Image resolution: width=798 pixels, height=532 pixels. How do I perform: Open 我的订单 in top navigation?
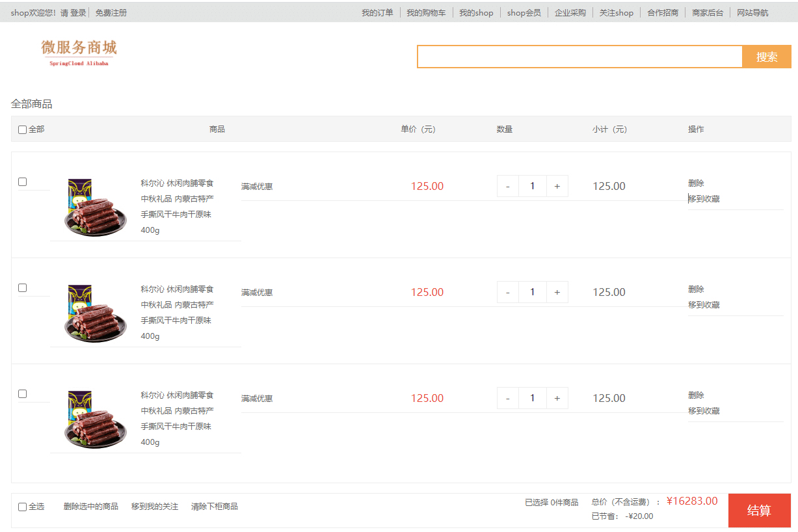pyautogui.click(x=377, y=13)
